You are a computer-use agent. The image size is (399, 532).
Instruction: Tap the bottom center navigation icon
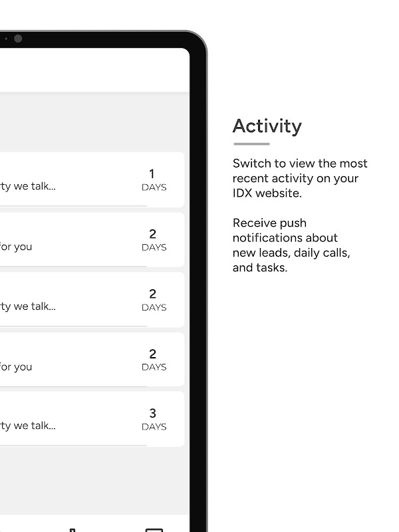tap(72, 529)
